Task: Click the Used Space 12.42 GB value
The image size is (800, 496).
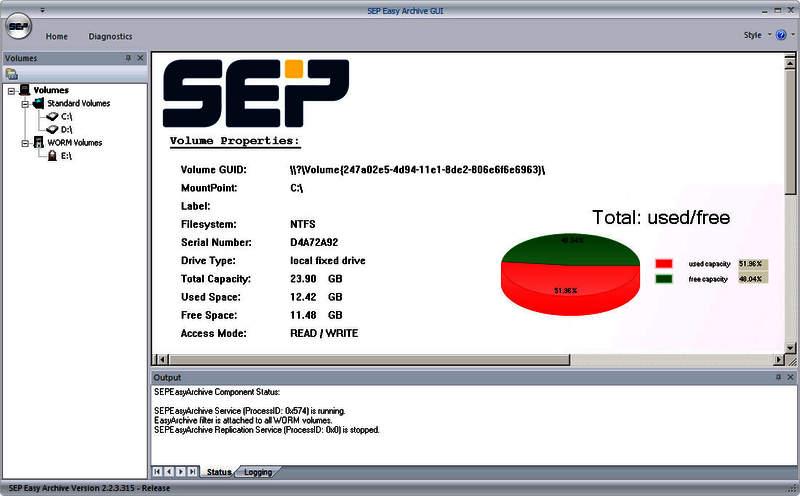Action: click(316, 297)
